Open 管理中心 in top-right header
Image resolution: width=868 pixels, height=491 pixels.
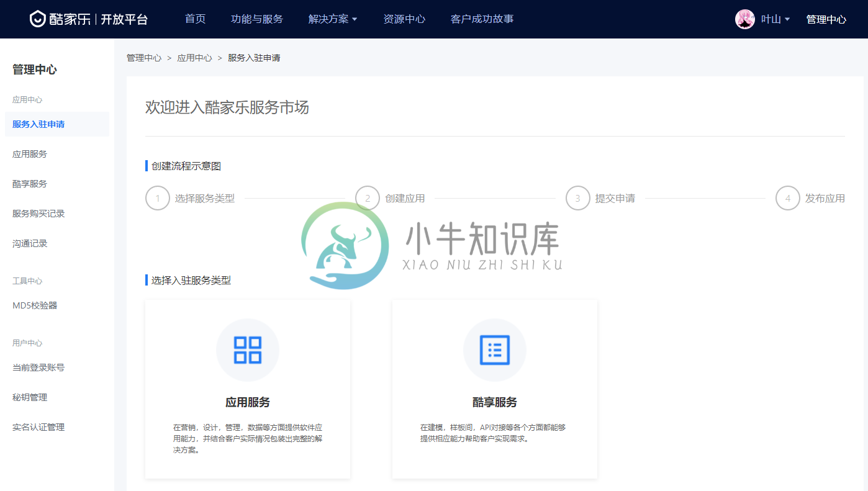[826, 19]
